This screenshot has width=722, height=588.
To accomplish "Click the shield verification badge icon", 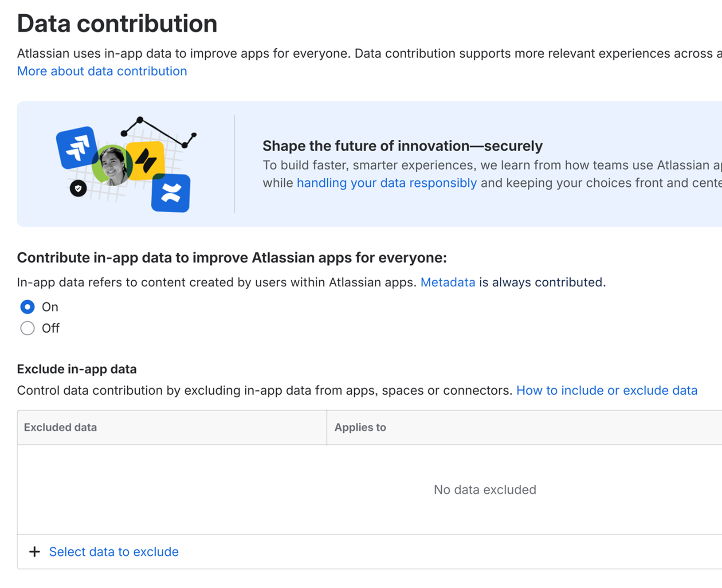I will click(78, 188).
